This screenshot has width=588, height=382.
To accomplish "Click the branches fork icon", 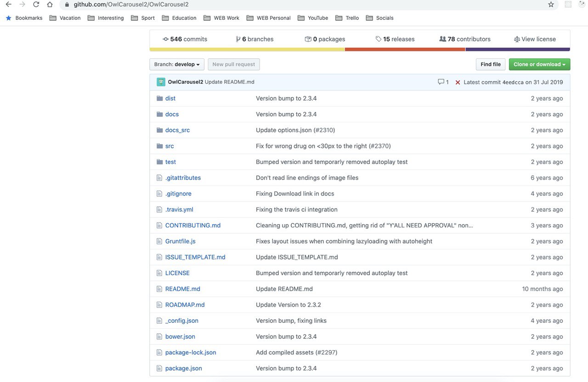I will click(x=238, y=39).
